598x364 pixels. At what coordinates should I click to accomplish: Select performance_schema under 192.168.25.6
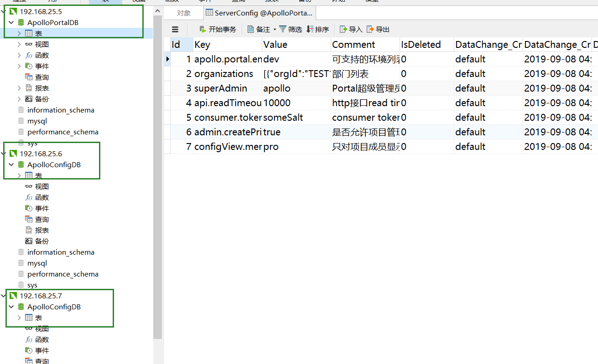[63, 274]
